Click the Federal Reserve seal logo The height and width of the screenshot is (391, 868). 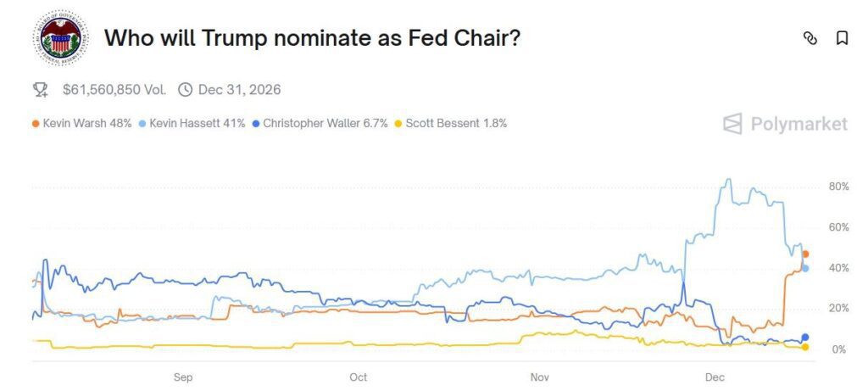click(59, 38)
